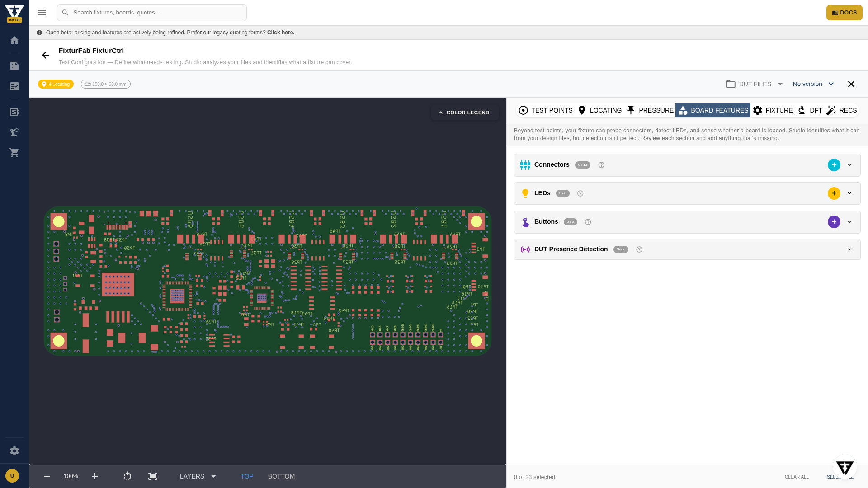868x488 pixels.
Task: Follow the 'Click here.' legacy forms link
Action: [281, 33]
